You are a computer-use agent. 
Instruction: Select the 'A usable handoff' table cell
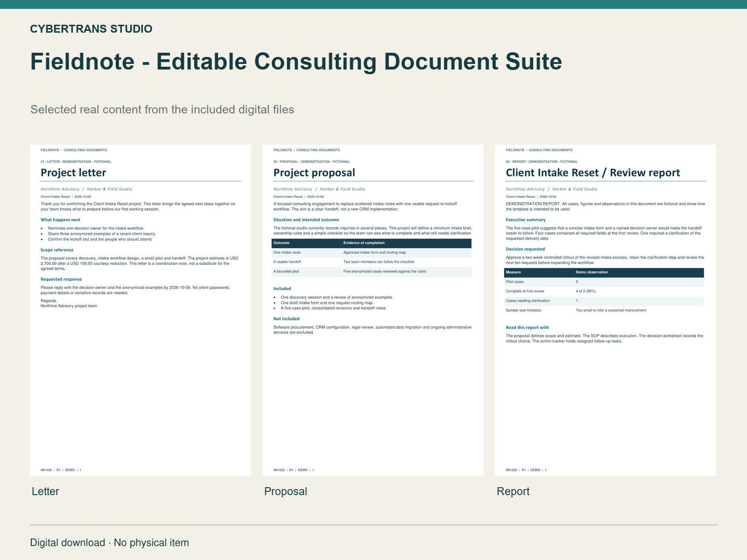point(307,262)
